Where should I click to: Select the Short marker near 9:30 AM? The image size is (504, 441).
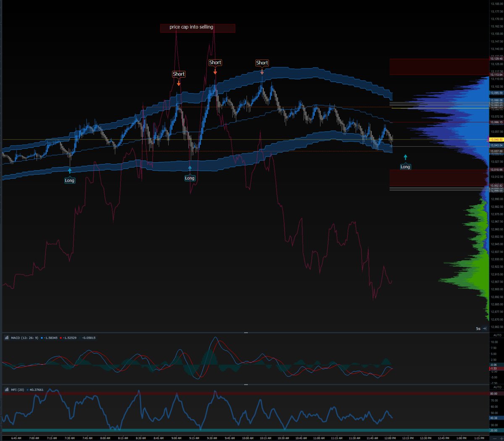point(215,62)
